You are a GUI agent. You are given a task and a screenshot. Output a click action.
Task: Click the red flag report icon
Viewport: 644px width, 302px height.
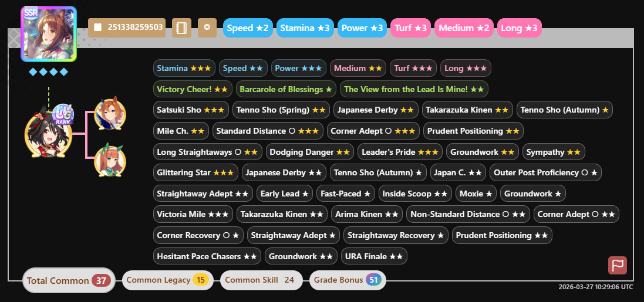pyautogui.click(x=618, y=265)
